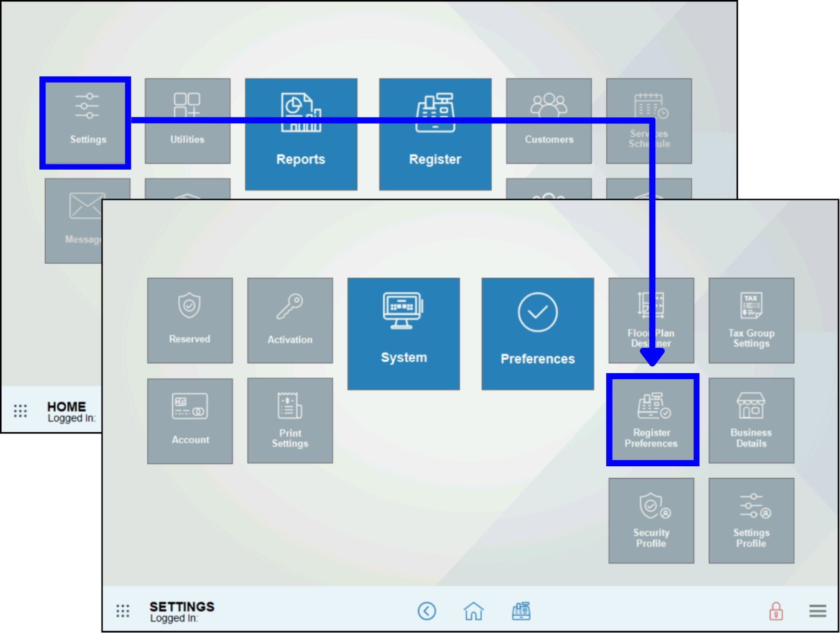Open Tax Group Settings tile

coord(751,320)
